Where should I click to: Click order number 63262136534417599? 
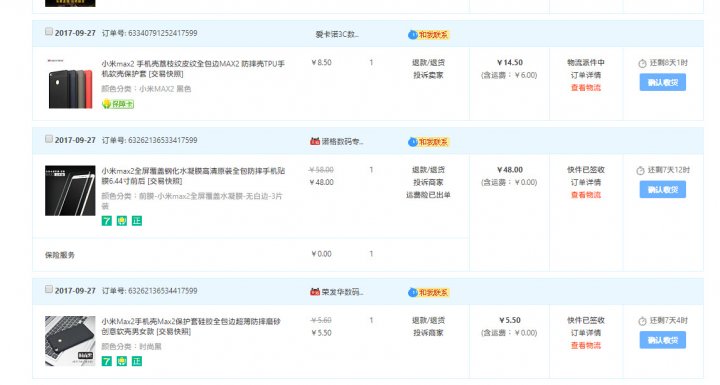pos(163,291)
